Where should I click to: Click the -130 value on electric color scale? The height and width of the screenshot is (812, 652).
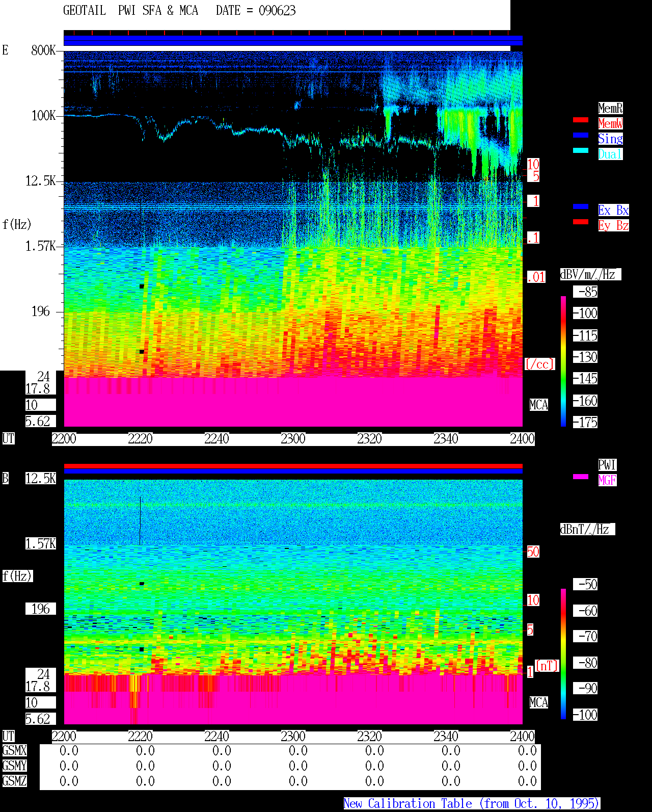click(x=586, y=357)
